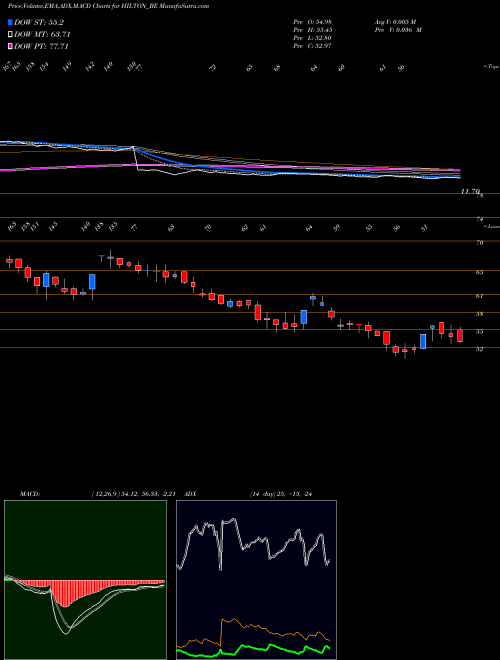Click the 'MACD:' panel heading
This screenshot has width=500, height=660.
[x=29, y=494]
